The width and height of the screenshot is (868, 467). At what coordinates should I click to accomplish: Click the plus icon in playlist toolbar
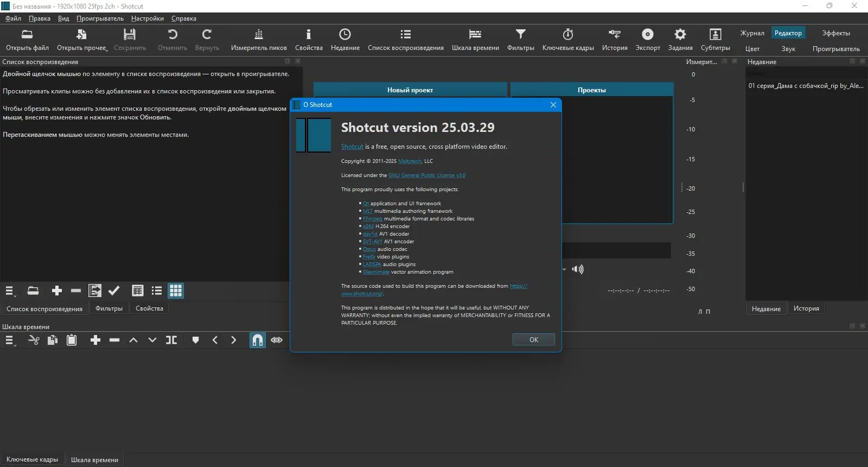click(57, 291)
